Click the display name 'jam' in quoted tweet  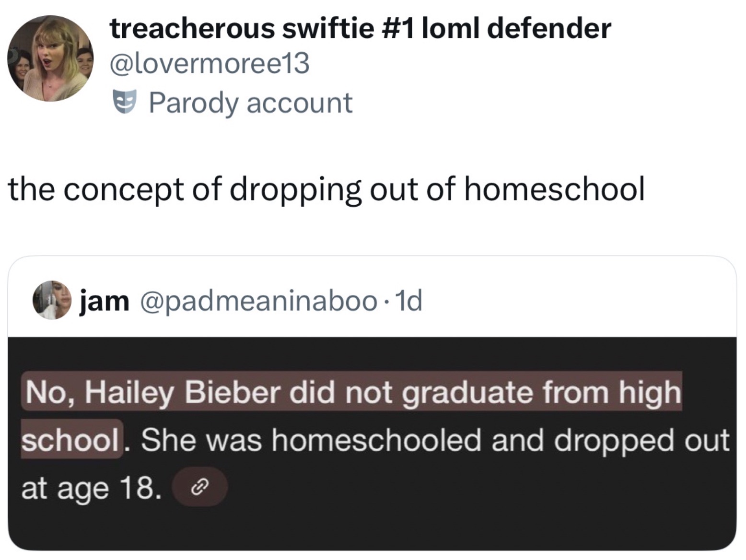click(105, 301)
